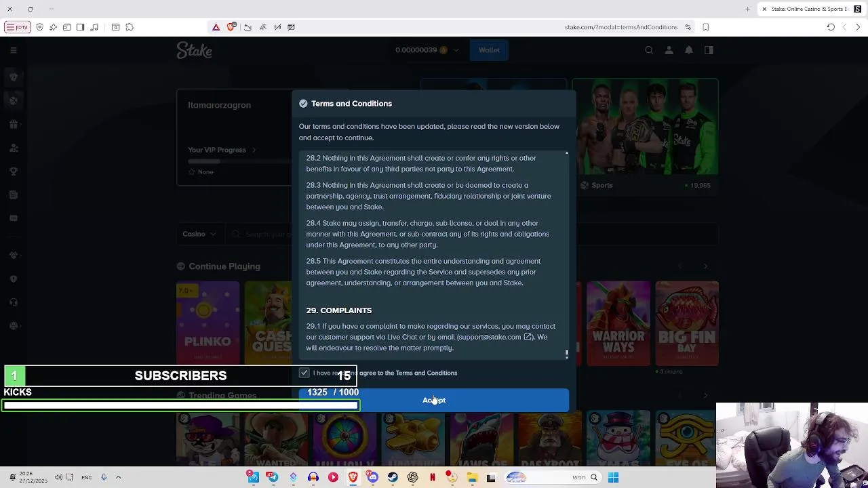868x488 pixels.
Task: Open the Brave Shields lion icon
Action: pyautogui.click(x=231, y=27)
